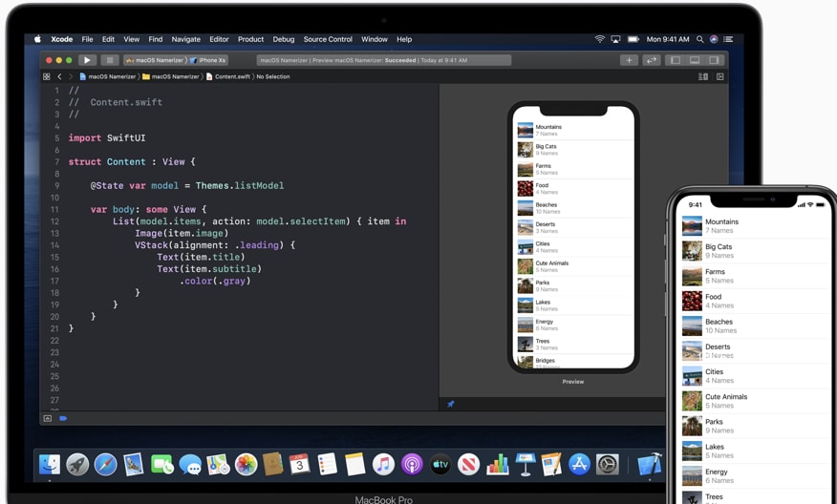Screen dimensions: 837x504
Task: Open Safari from the Dock
Action: pos(106,465)
